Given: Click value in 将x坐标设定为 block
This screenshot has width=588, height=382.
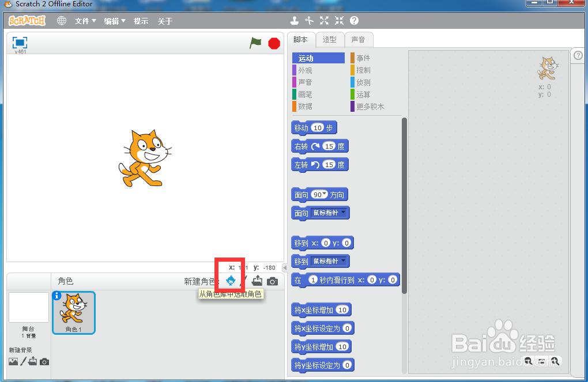Looking at the screenshot, I should point(347,328).
